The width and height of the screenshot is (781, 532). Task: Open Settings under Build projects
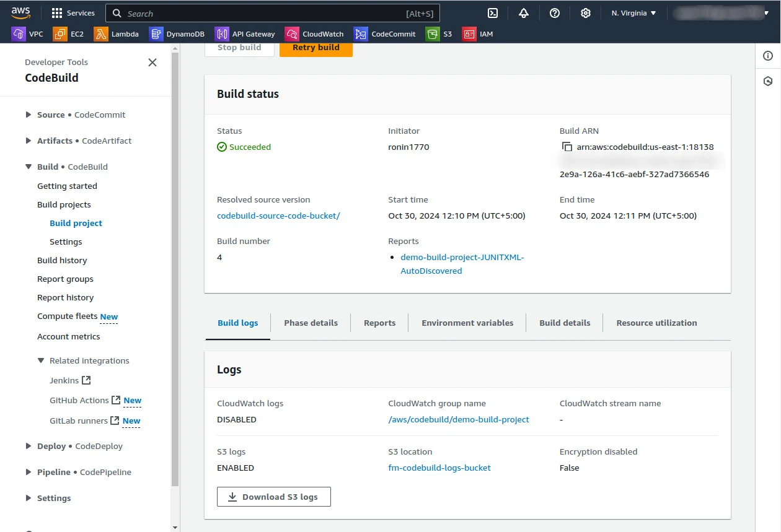tap(66, 242)
